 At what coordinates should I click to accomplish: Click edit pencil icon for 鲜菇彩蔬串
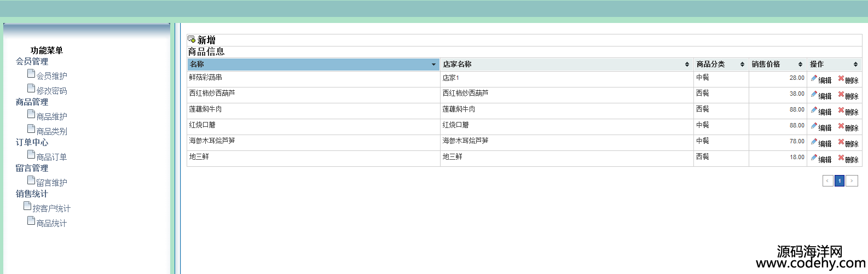point(814,79)
